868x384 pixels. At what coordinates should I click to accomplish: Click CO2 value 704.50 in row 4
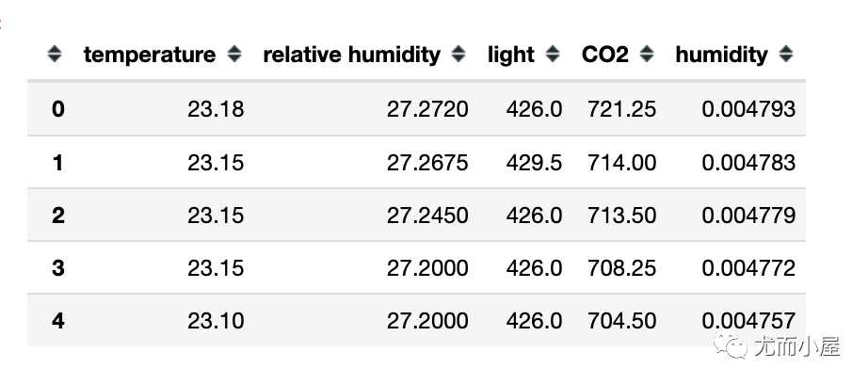click(621, 320)
